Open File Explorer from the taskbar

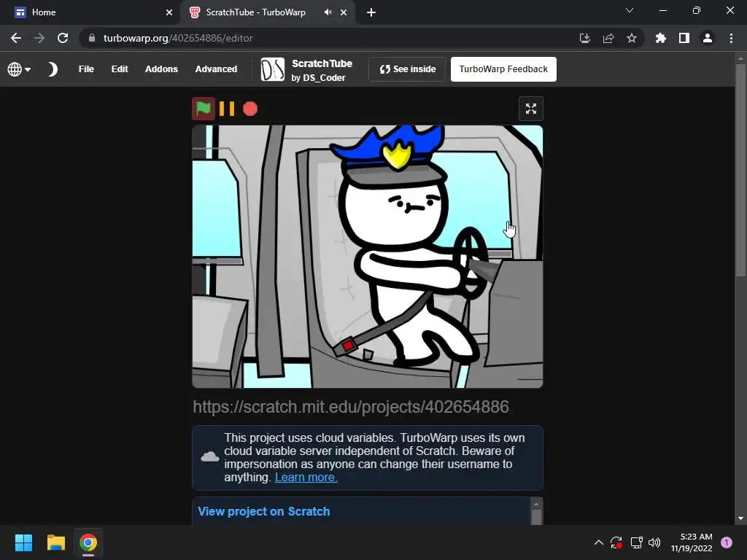click(x=55, y=542)
